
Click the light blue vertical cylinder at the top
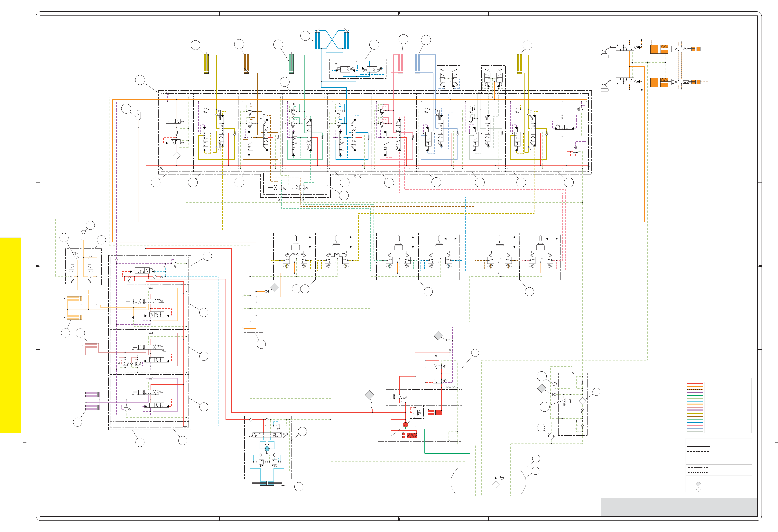417,63
